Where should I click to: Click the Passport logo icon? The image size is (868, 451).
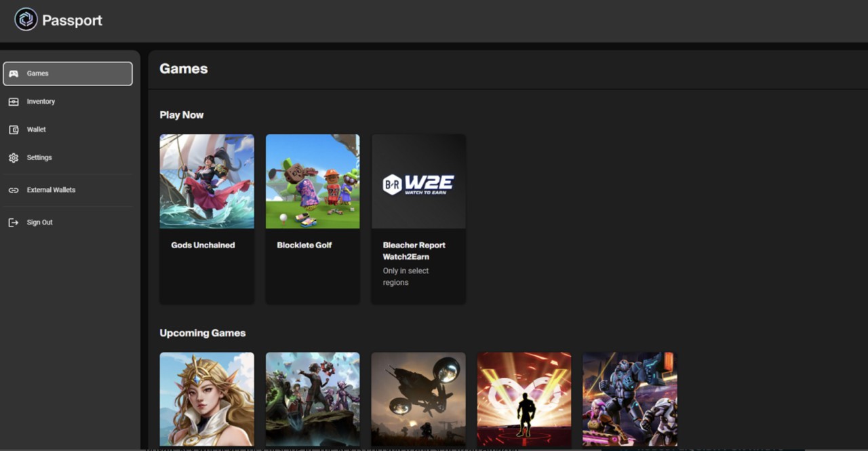click(26, 20)
